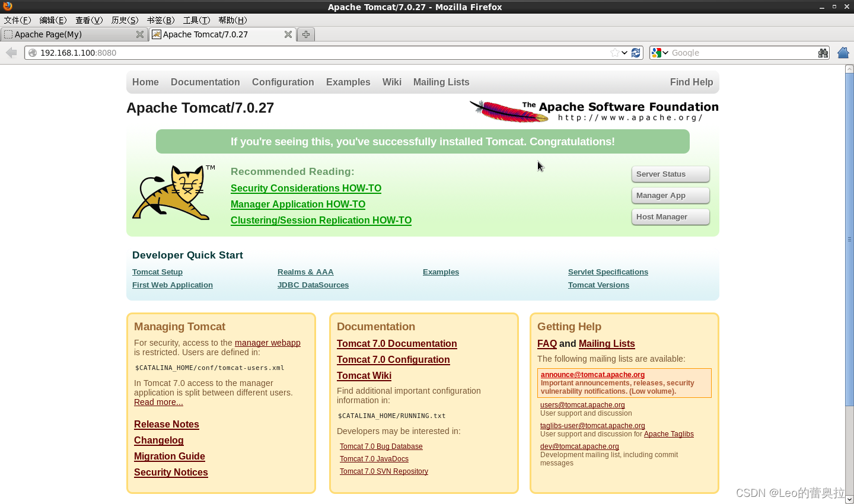Viewport: 854px width, 504px height.
Task: Open Tomcat 7.0 JavaDocs link
Action: (374, 459)
